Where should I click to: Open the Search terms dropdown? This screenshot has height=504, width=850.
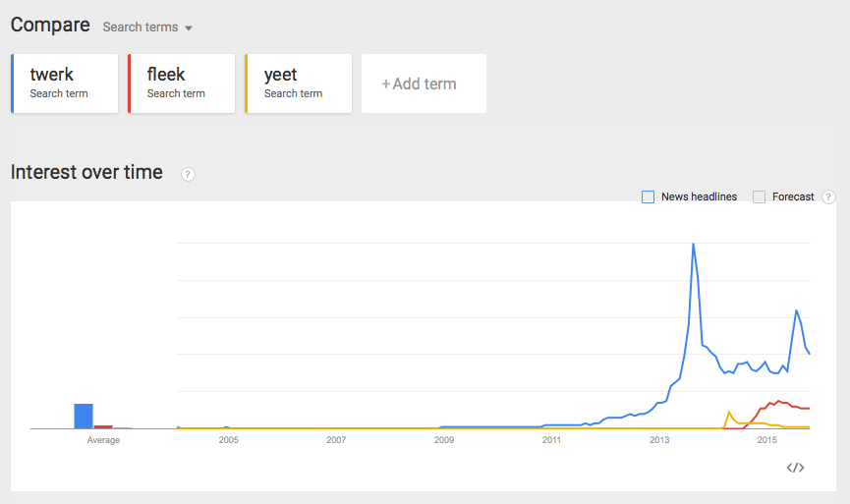(x=147, y=28)
